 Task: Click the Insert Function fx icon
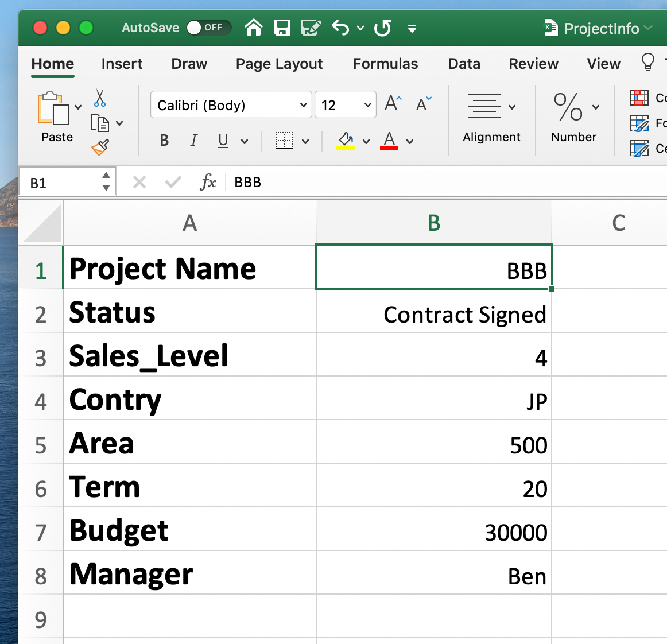208,183
